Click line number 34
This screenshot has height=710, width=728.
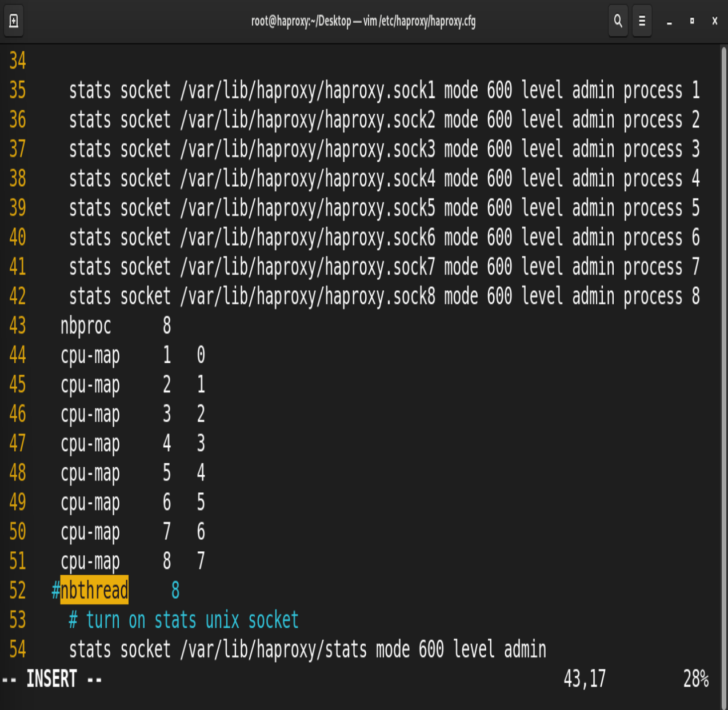tap(18, 61)
